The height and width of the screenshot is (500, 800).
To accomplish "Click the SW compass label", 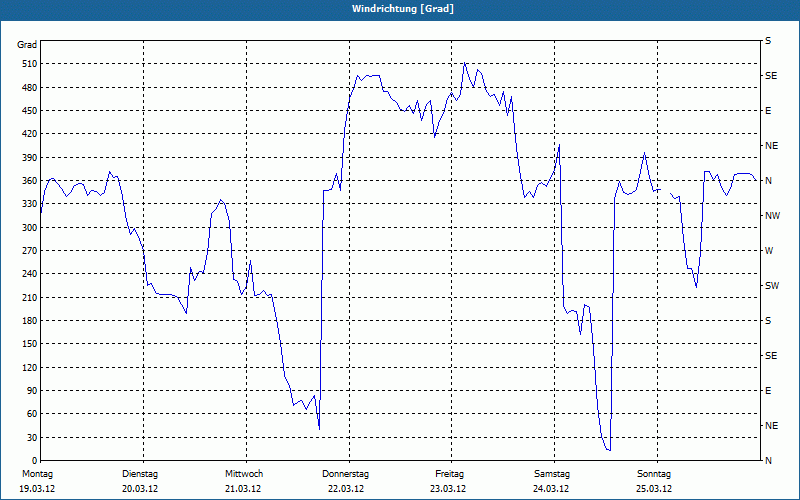I will tap(772, 286).
